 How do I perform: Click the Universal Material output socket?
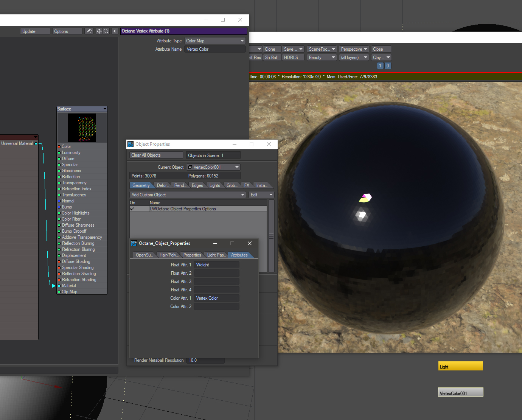click(36, 143)
